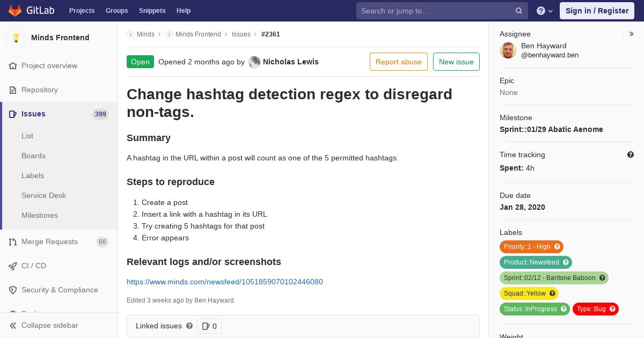This screenshot has width=644, height=338.
Task: Click Sign in / Register button
Action: coord(597,11)
